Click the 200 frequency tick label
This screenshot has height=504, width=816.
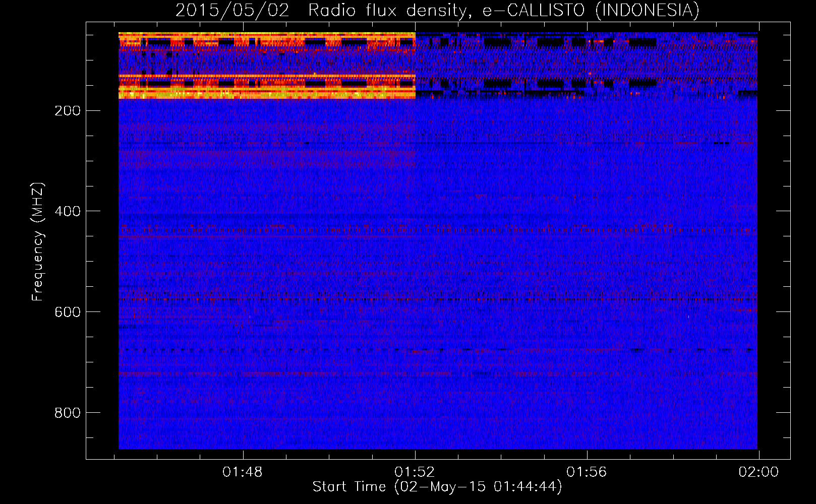[68, 111]
